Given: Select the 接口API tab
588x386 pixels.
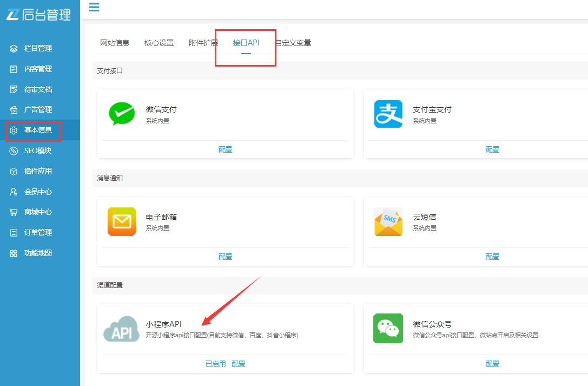Looking at the screenshot, I should pos(246,43).
